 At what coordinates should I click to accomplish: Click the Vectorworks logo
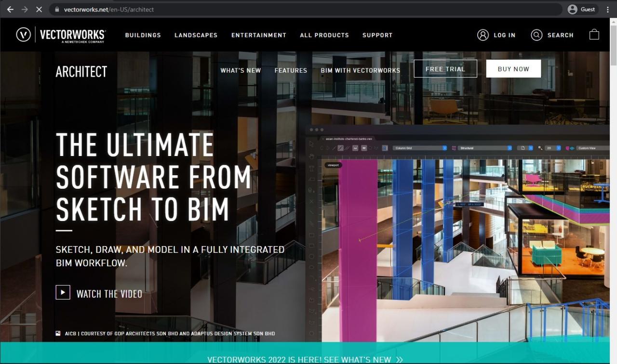[x=61, y=35]
